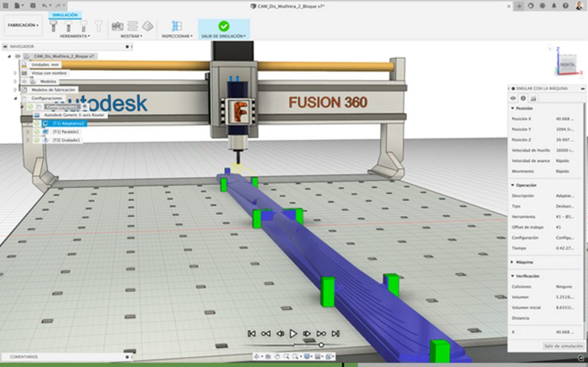Open the user profile avatar
The height and width of the screenshot is (367, 588).
coord(580,6)
